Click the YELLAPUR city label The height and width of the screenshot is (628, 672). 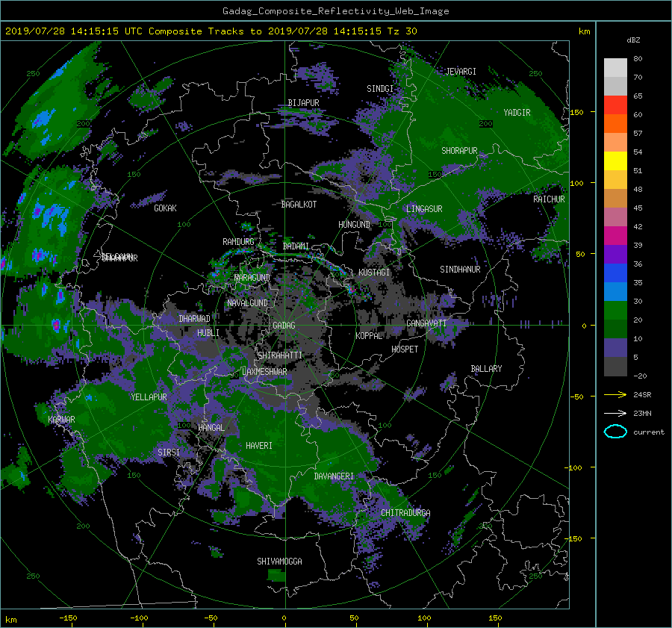149,397
